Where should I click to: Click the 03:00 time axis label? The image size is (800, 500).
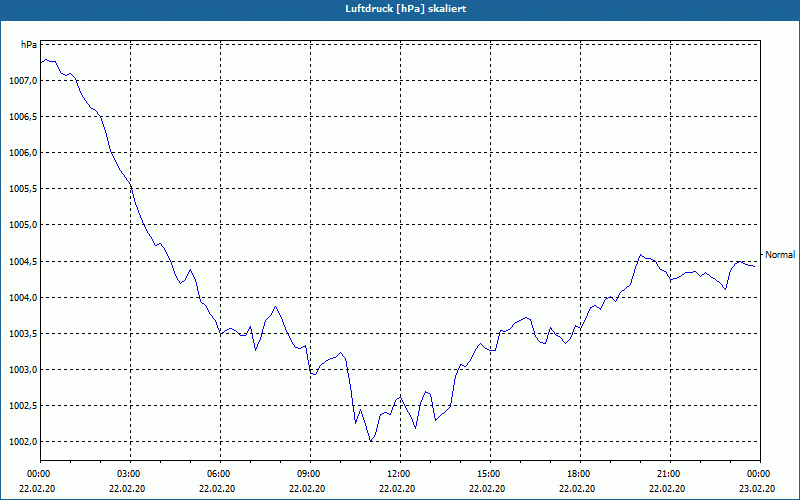(131, 474)
